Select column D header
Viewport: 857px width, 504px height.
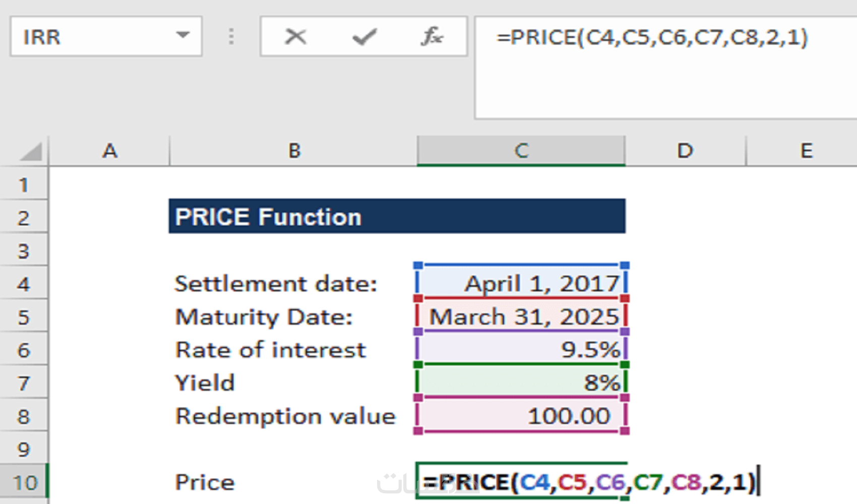(x=685, y=151)
